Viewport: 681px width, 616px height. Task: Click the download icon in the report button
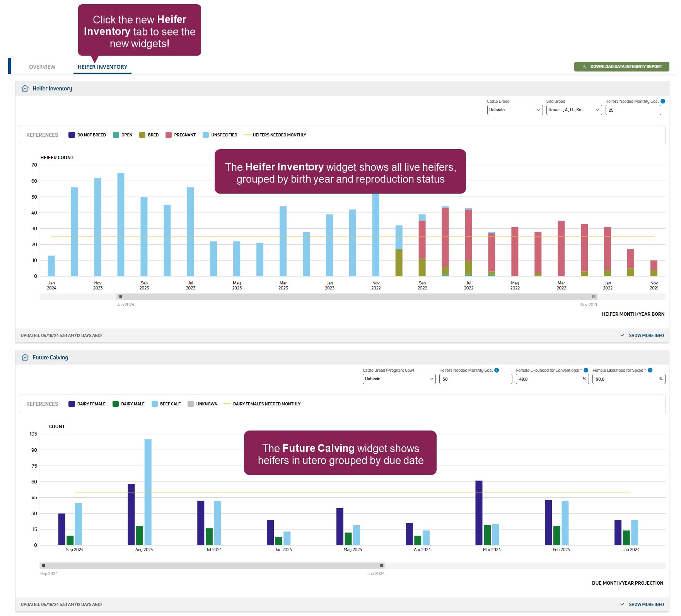pyautogui.click(x=584, y=67)
